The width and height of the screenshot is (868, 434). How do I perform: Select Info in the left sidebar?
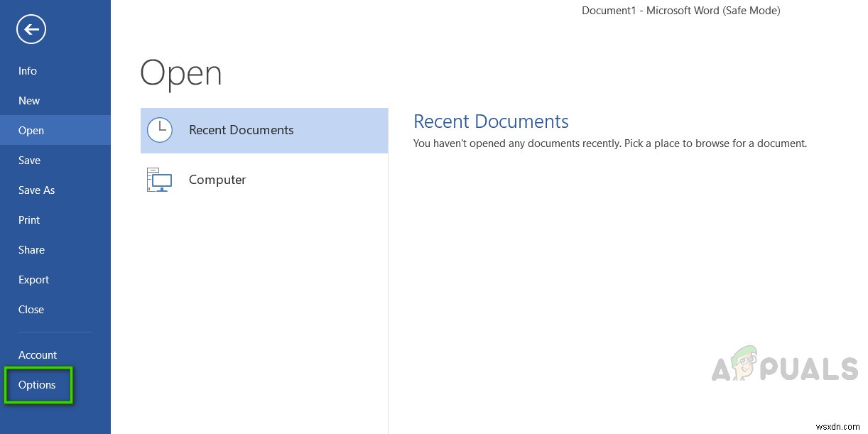point(27,70)
